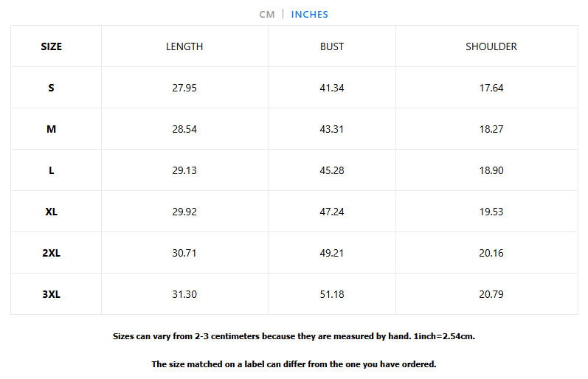Click the label size disclaimer text

click(294, 364)
